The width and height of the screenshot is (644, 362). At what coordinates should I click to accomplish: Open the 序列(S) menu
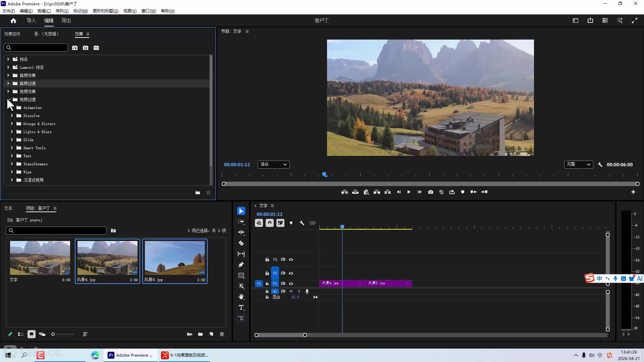62,11
